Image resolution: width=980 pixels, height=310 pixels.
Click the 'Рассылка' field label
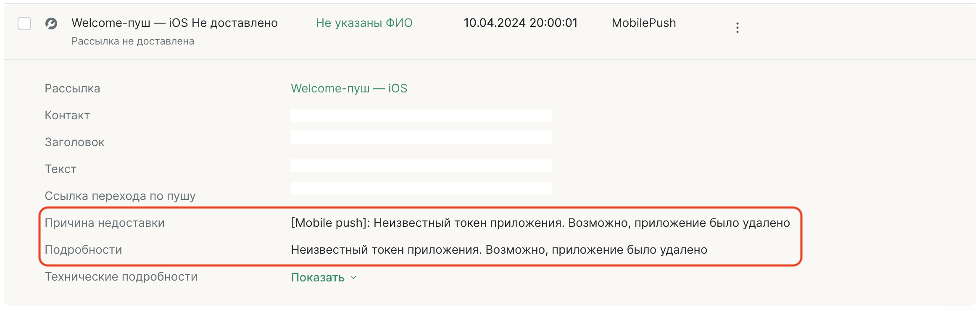72,88
